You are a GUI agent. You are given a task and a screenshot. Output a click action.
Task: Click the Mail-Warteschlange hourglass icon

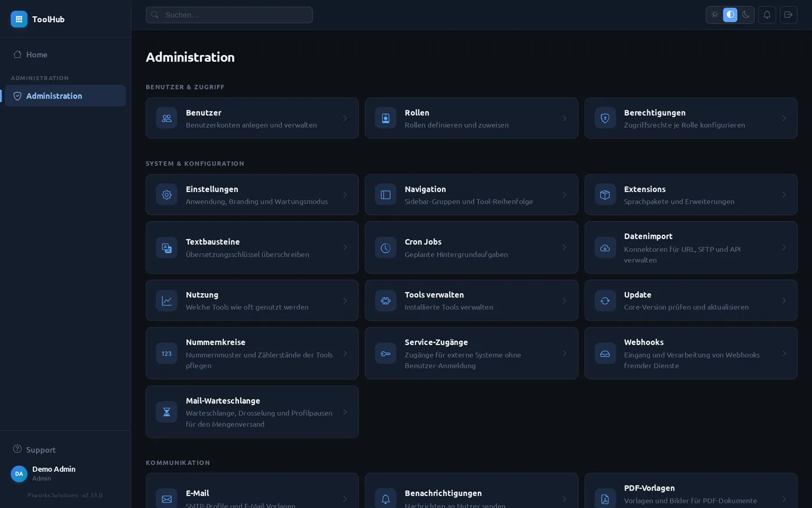[x=166, y=412]
